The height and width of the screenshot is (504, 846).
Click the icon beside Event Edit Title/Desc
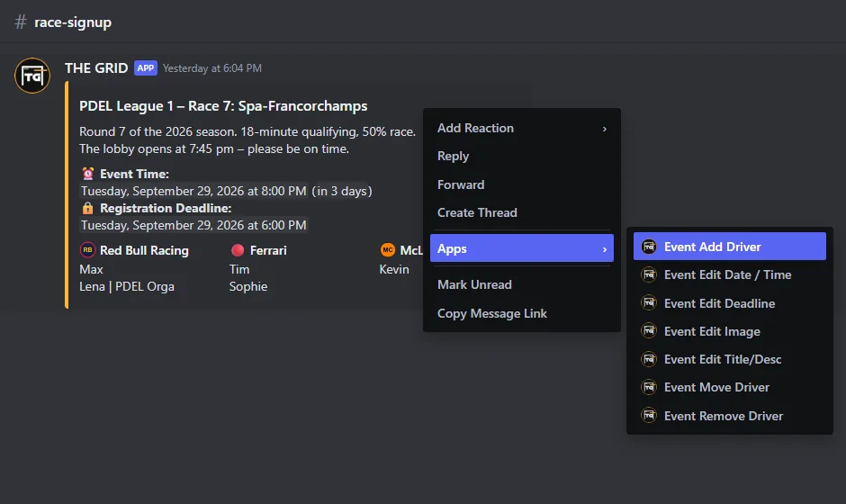click(649, 359)
